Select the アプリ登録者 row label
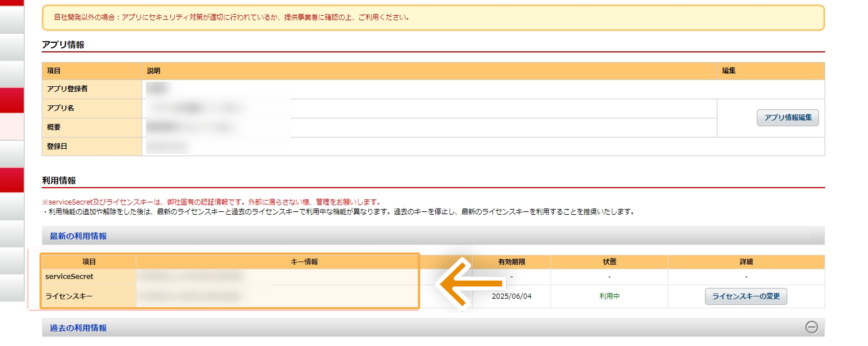The image size is (868, 346). point(67,89)
